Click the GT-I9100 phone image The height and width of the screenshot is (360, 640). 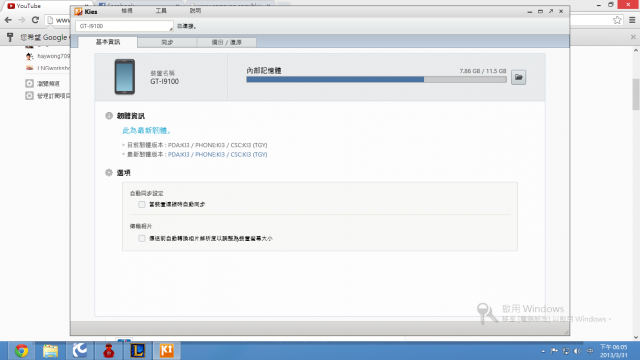[124, 77]
